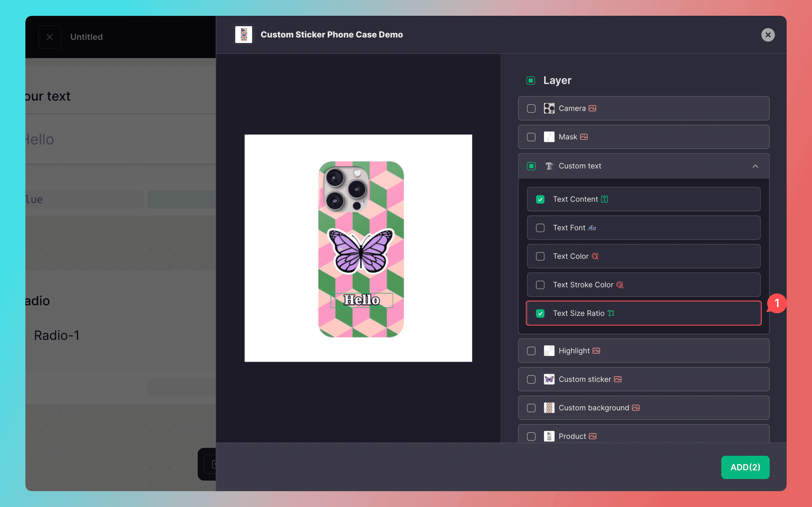
Task: Click the Product layer thumbnail icon
Action: 549,436
